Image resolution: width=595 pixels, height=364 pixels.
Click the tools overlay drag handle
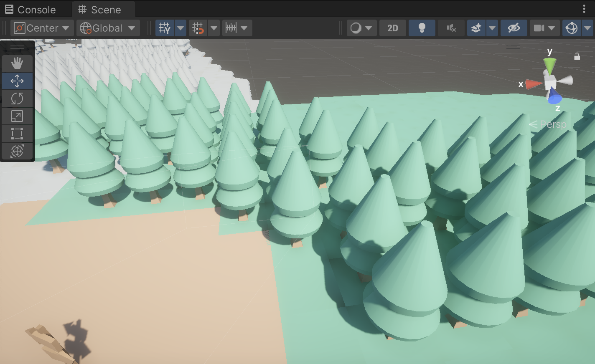click(x=17, y=47)
